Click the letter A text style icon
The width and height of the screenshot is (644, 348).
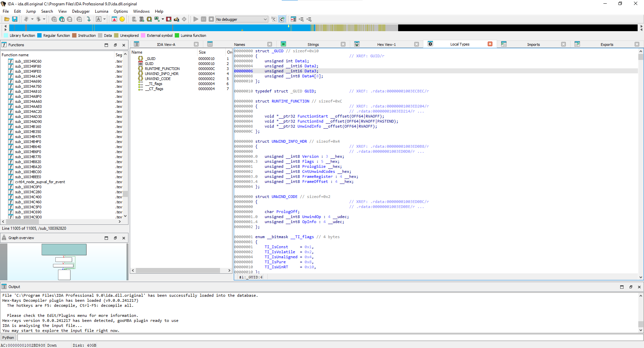point(99,19)
